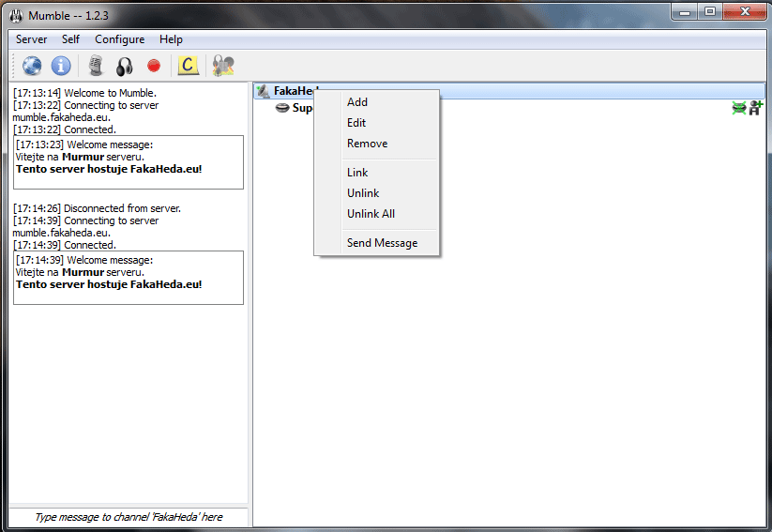This screenshot has width=772, height=532.
Task: Deafen yourself with the headphones icon
Action: point(125,66)
